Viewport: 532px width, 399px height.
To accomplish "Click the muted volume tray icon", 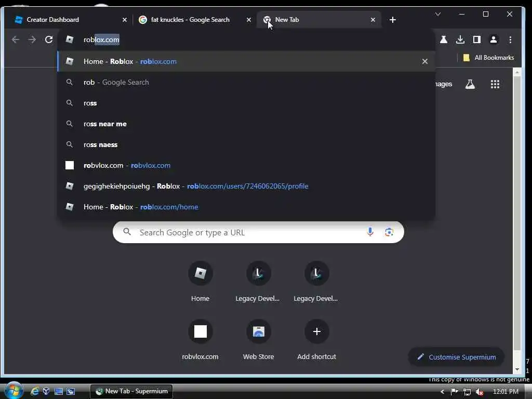I will coord(480,392).
